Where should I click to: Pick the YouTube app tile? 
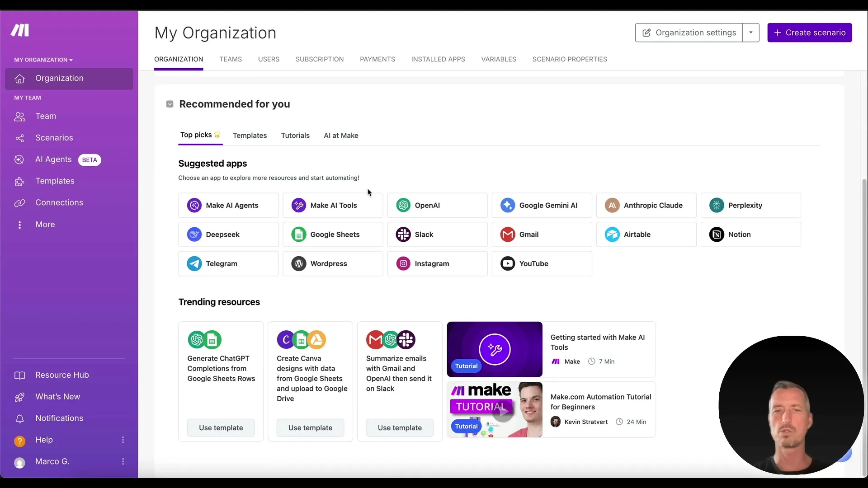pos(542,263)
